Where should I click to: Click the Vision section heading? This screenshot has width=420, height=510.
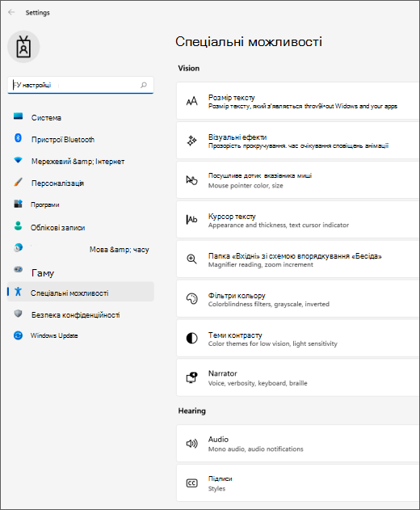tap(188, 69)
